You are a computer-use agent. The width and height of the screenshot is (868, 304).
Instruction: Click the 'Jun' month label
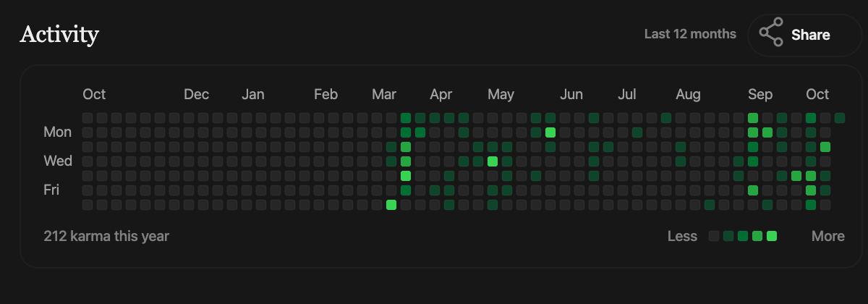click(571, 94)
